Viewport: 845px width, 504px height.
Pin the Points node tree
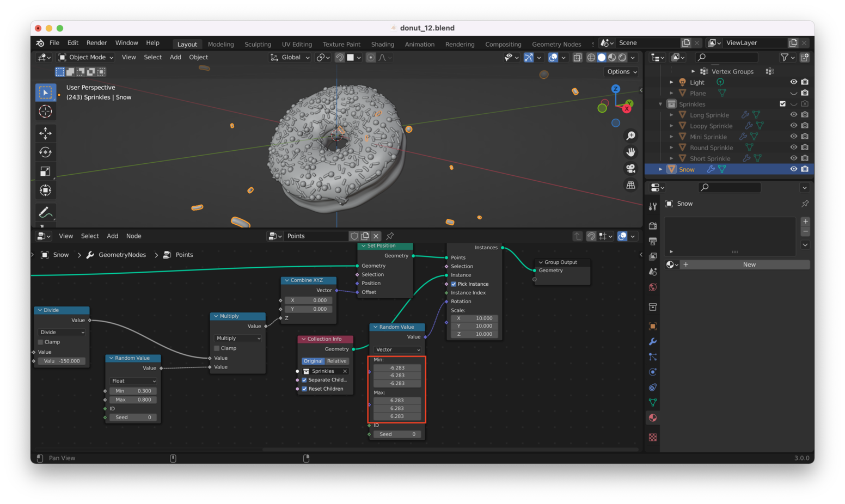click(x=390, y=236)
